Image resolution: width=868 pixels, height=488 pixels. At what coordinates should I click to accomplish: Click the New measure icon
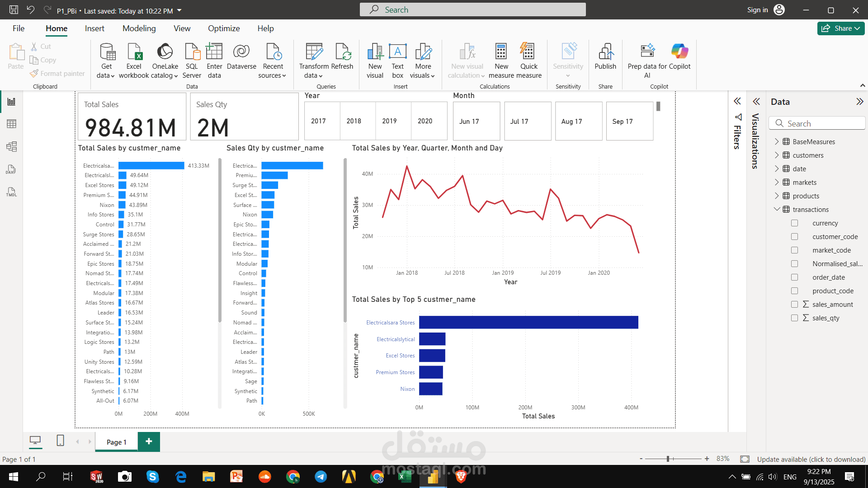501,52
